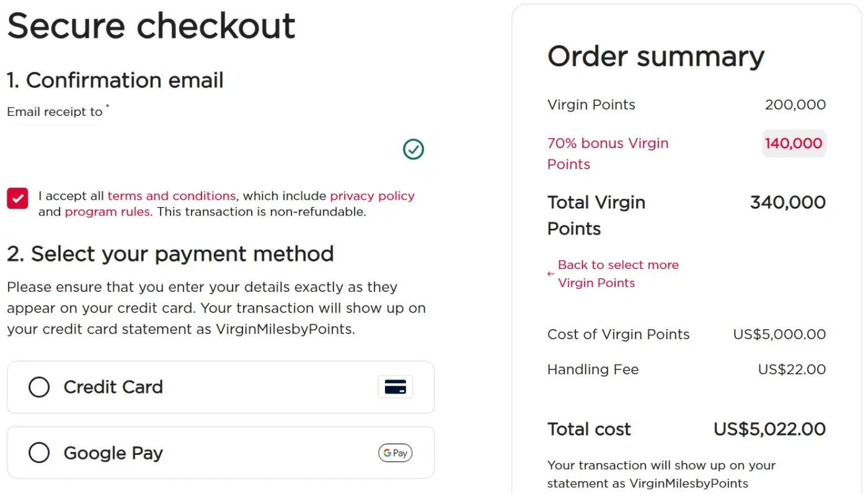Image resolution: width=868 pixels, height=494 pixels.
Task: Open the privacy policy link
Action: (372, 196)
